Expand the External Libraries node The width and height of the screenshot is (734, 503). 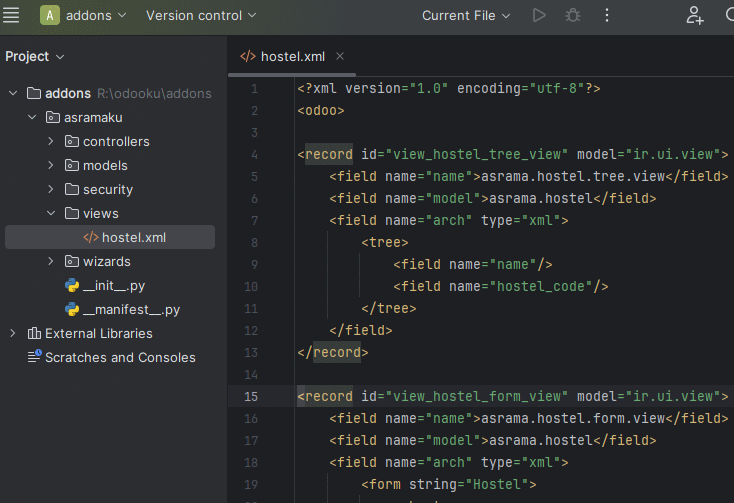[13, 333]
